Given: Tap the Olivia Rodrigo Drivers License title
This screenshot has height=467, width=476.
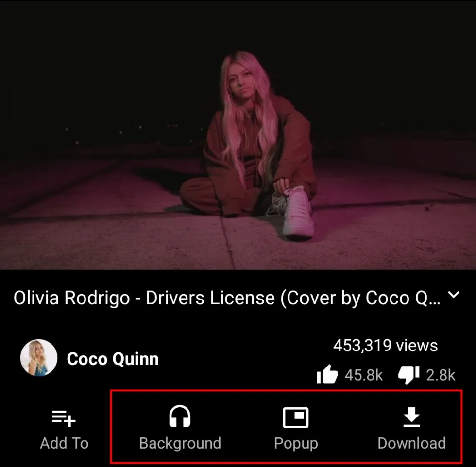Looking at the screenshot, I should pos(227,298).
